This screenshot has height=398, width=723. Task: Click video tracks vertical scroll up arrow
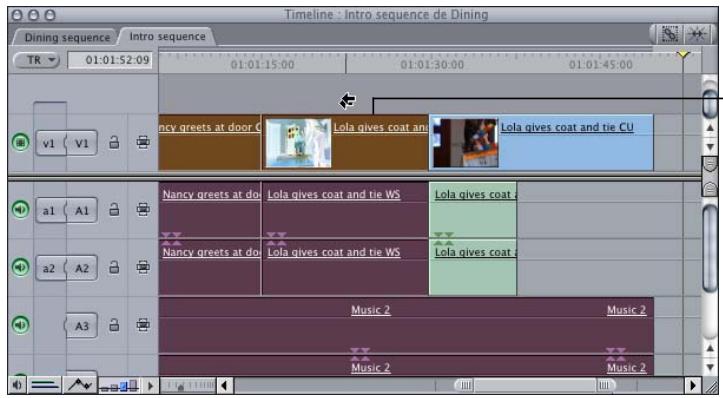[x=710, y=129]
